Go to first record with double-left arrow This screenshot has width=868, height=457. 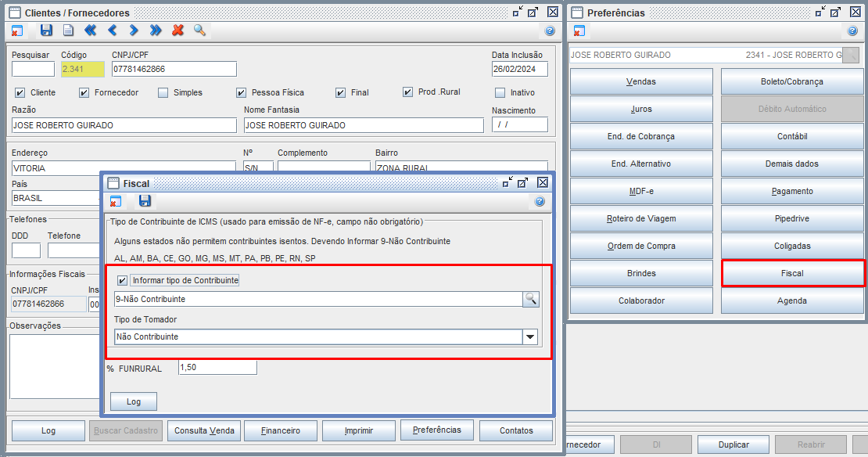(90, 31)
